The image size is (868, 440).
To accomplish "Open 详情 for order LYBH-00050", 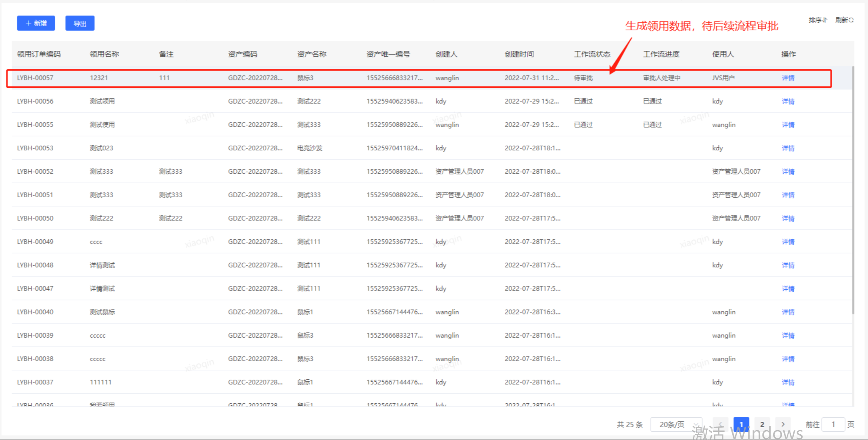I will coord(788,218).
